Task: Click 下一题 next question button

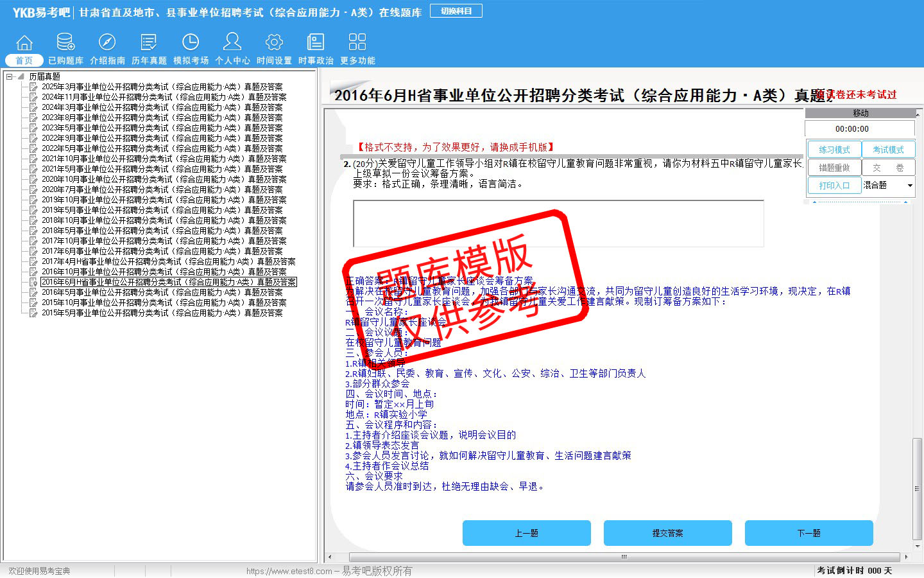Action: click(x=809, y=533)
